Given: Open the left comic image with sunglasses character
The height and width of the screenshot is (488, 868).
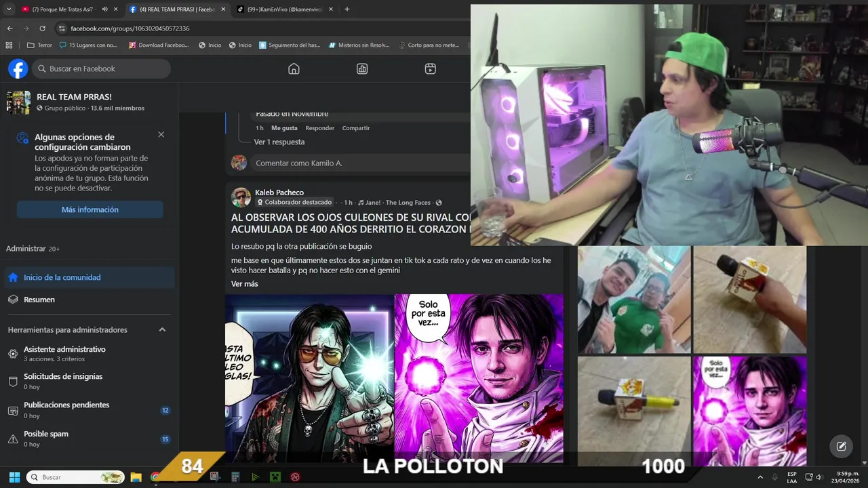Looking at the screenshot, I should coord(309,378).
